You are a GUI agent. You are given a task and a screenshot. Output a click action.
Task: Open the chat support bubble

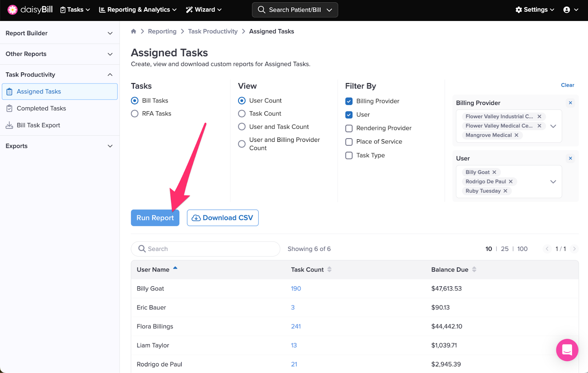tap(567, 350)
